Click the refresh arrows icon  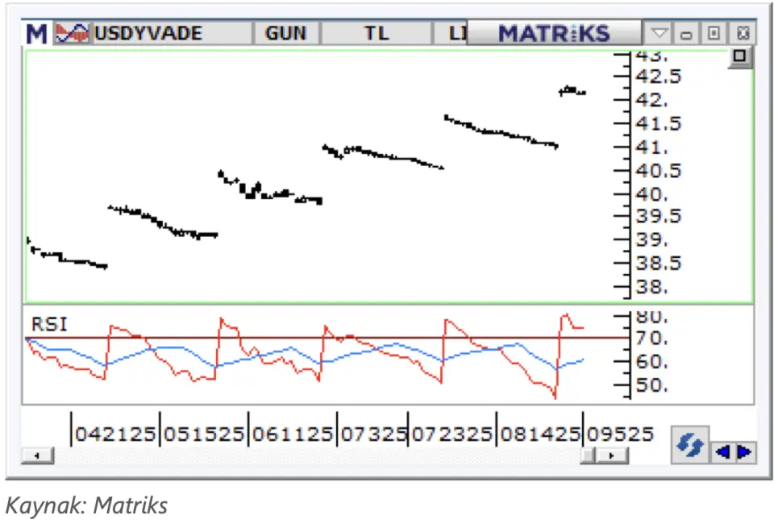tap(689, 445)
